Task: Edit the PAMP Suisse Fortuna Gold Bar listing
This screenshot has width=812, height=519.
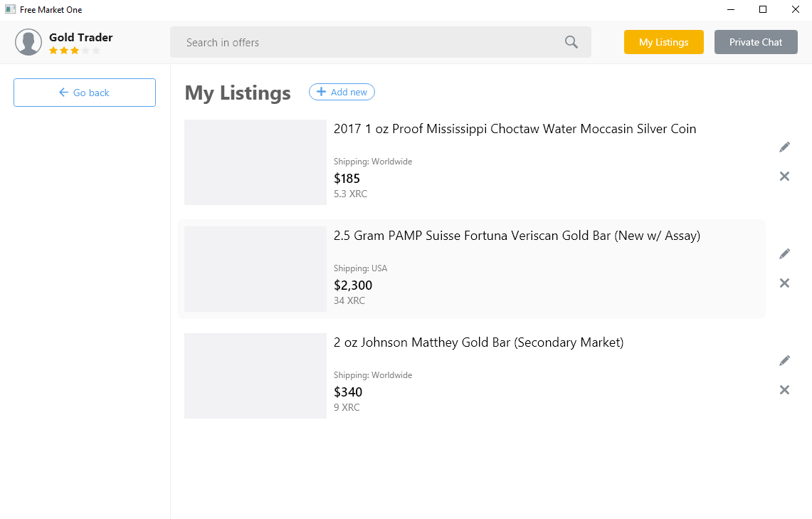Action: pyautogui.click(x=784, y=253)
